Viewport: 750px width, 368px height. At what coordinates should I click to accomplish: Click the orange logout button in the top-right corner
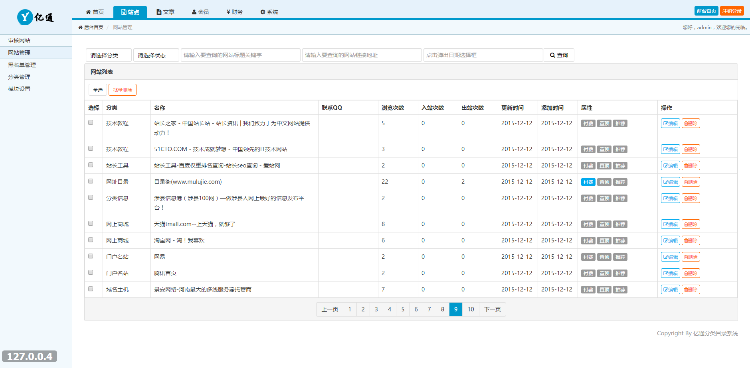coord(732,11)
